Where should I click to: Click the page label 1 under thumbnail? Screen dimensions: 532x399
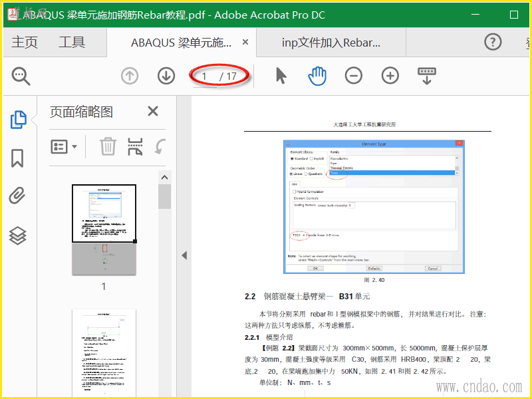tap(104, 287)
